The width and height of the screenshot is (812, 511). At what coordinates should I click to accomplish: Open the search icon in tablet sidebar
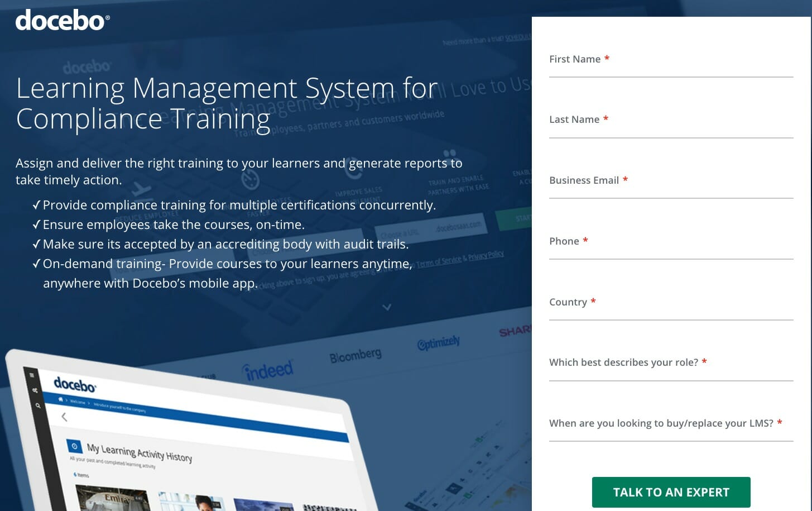38,406
